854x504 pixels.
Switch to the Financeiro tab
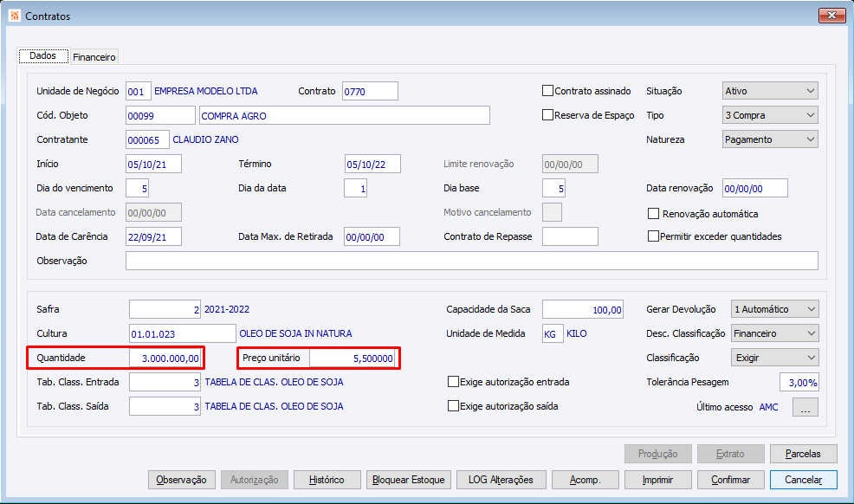94,56
